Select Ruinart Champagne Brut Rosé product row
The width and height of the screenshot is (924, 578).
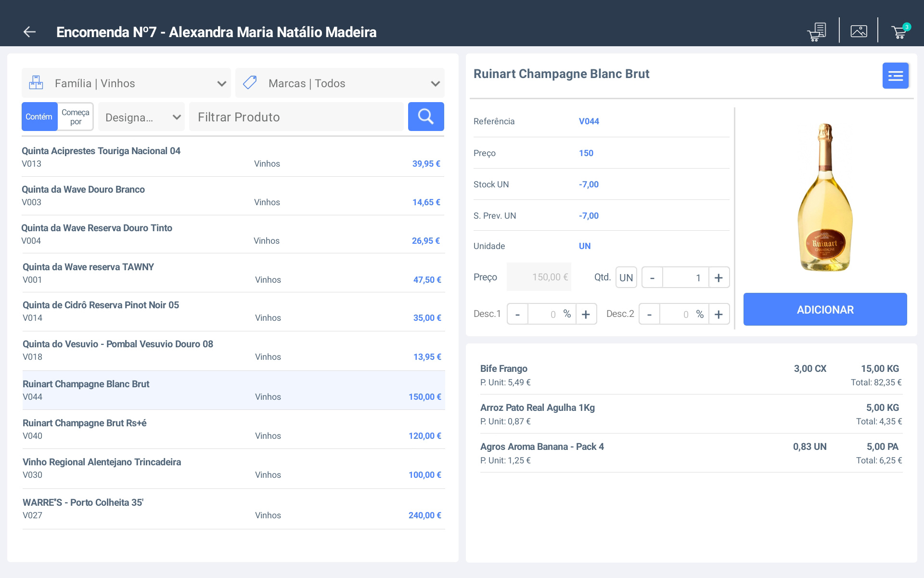tap(233, 429)
